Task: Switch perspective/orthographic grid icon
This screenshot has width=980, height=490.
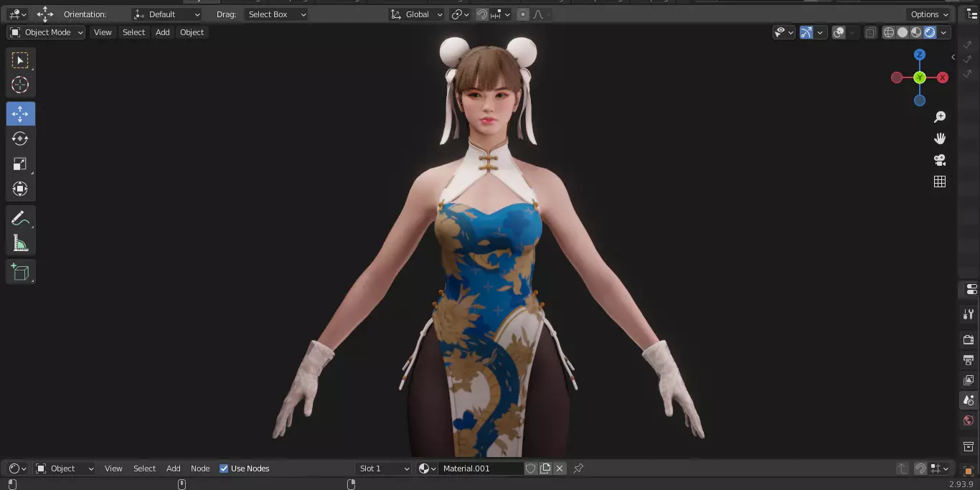Action: click(x=940, y=182)
